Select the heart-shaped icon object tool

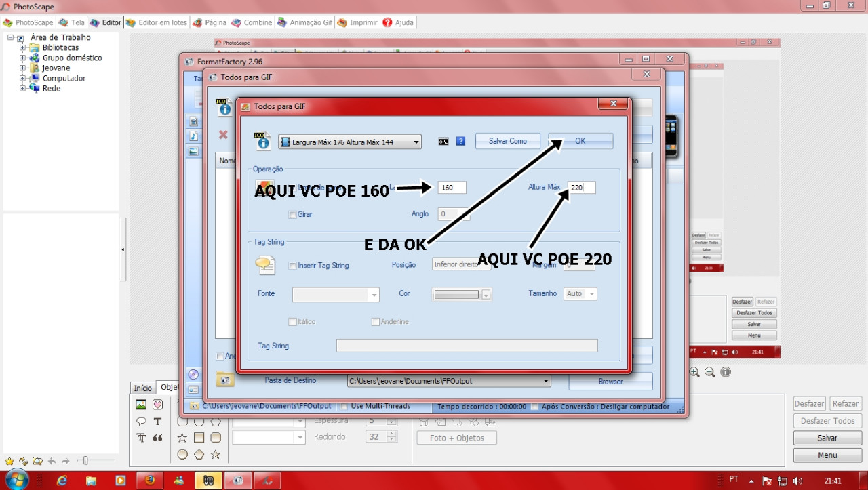coord(157,405)
